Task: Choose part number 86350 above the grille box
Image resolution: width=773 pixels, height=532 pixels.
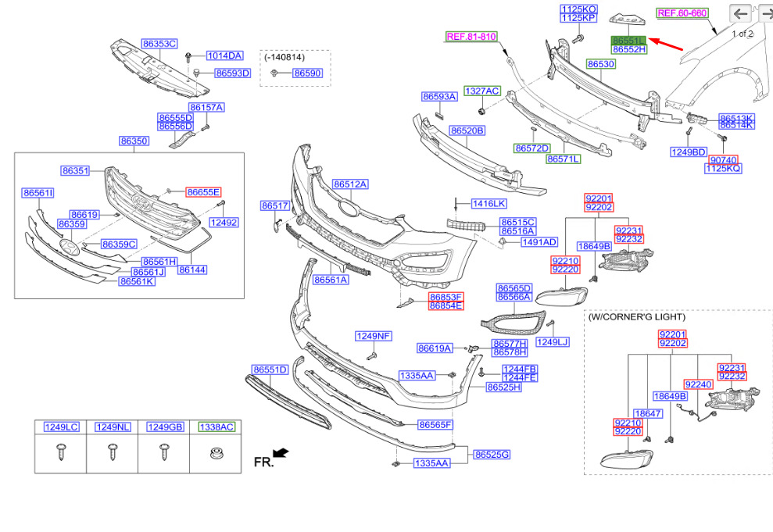Action: 134,141
